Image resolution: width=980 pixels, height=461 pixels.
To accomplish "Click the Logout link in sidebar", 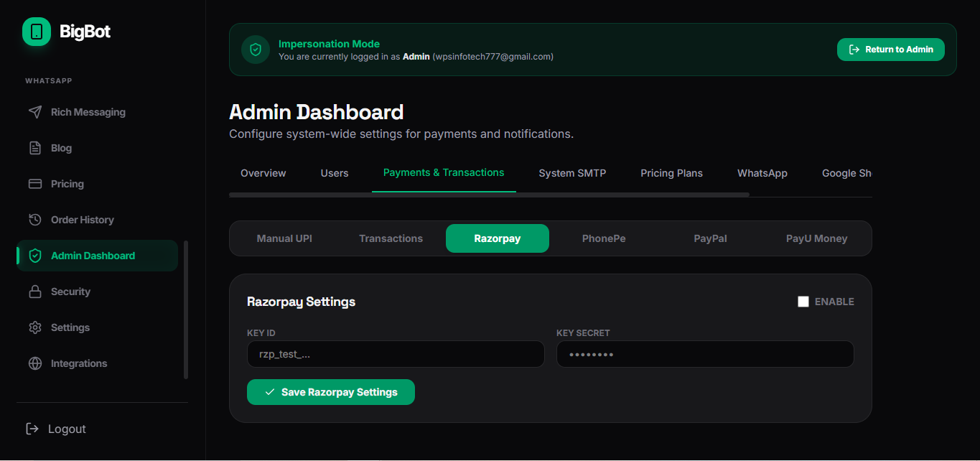I will [x=67, y=429].
